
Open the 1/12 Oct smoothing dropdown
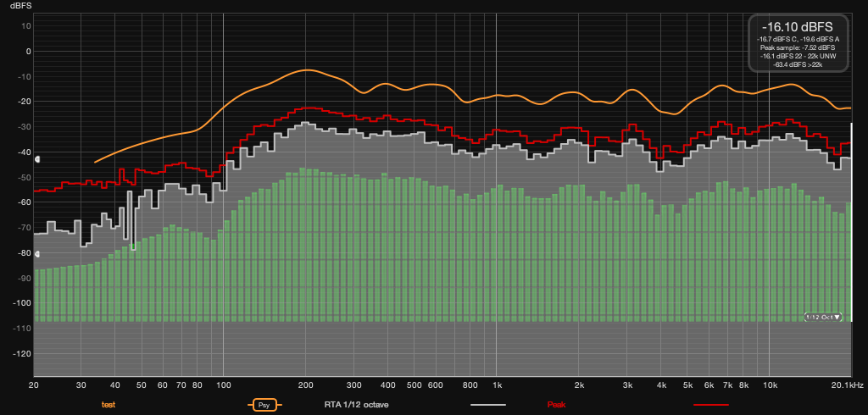[x=823, y=317]
